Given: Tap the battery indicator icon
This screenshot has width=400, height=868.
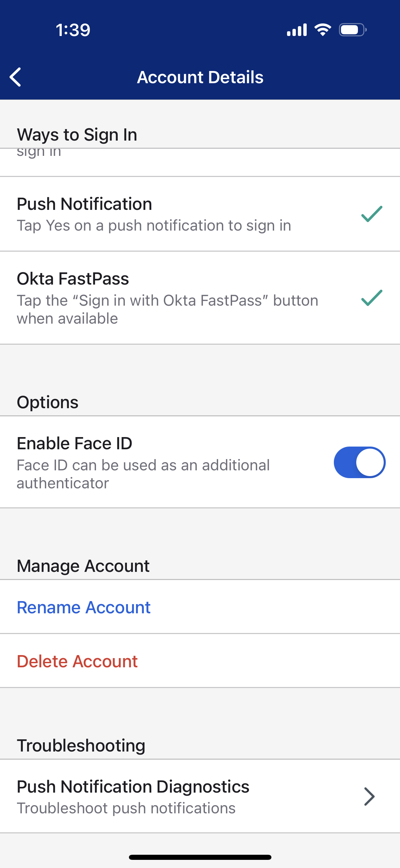Looking at the screenshot, I should [353, 30].
